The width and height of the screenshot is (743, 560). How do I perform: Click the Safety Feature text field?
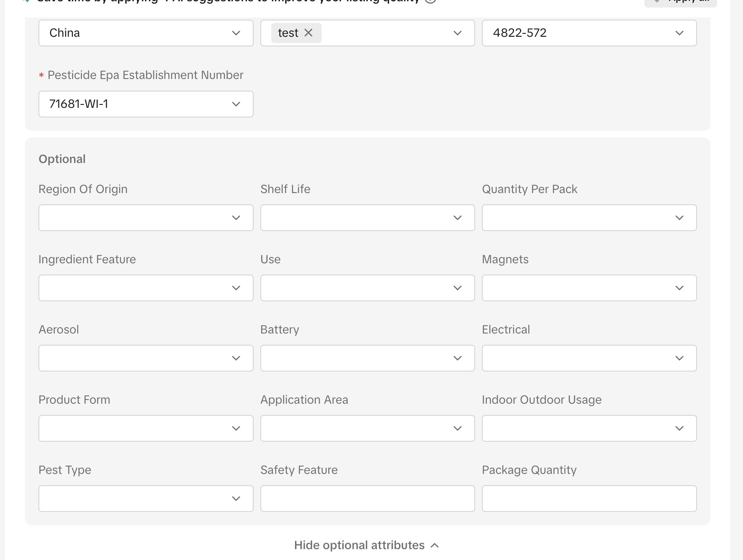click(x=367, y=499)
